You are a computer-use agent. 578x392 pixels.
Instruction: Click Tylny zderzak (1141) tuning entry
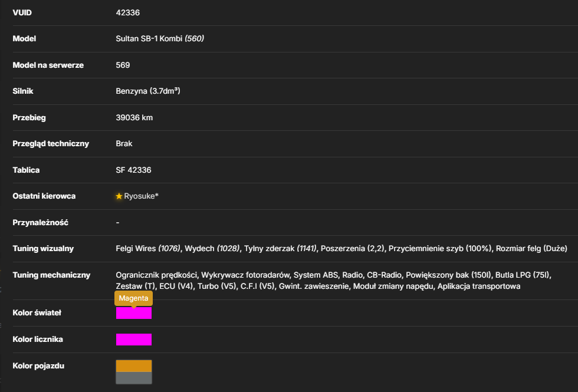[x=280, y=248]
